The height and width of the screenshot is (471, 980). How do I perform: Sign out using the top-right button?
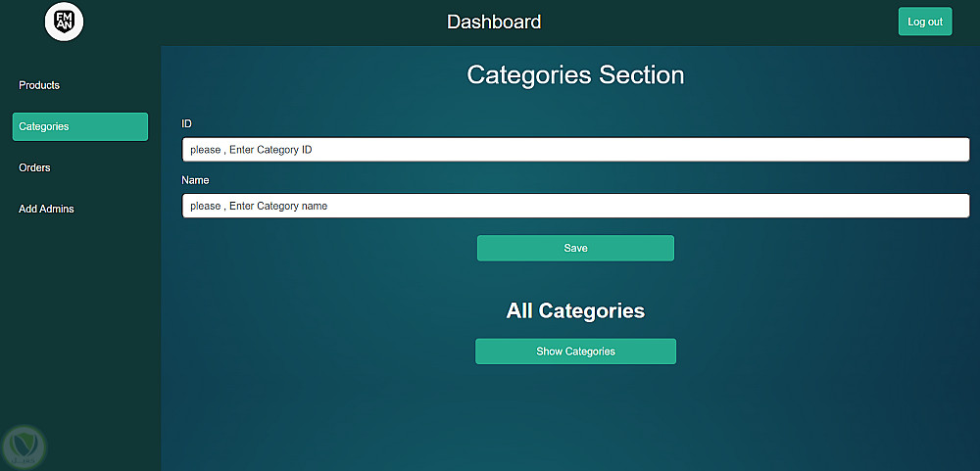924,22
